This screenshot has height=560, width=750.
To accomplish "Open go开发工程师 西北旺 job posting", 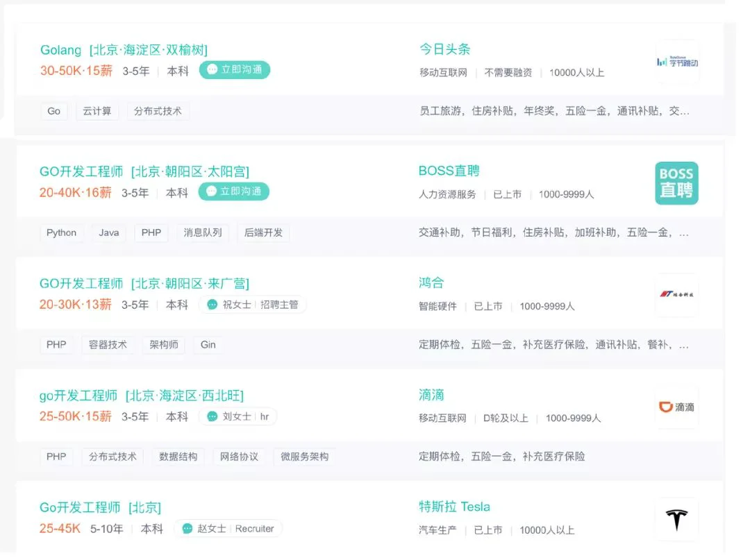I will click(x=141, y=396).
